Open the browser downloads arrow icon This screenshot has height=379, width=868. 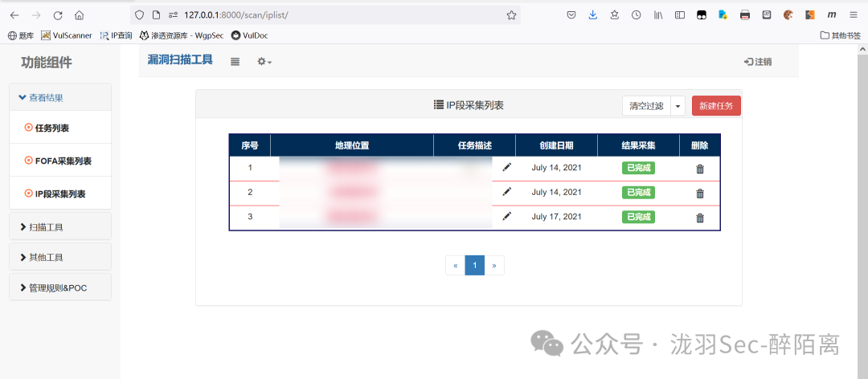click(593, 15)
